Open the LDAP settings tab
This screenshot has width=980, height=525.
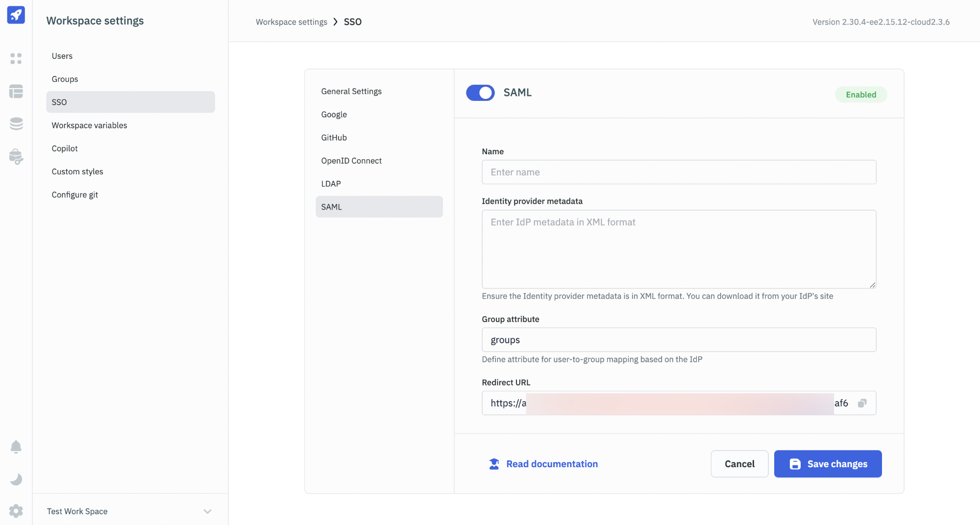tap(331, 184)
